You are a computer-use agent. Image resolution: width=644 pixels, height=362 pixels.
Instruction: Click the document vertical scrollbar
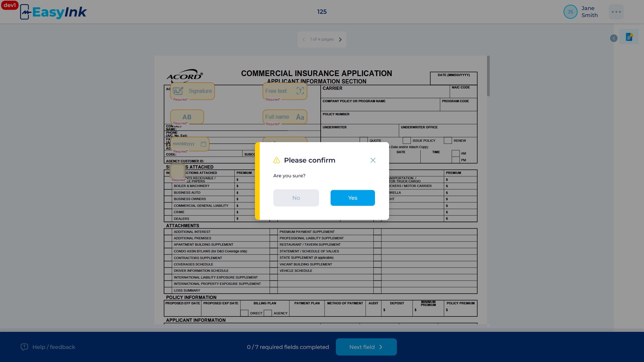pyautogui.click(x=488, y=76)
